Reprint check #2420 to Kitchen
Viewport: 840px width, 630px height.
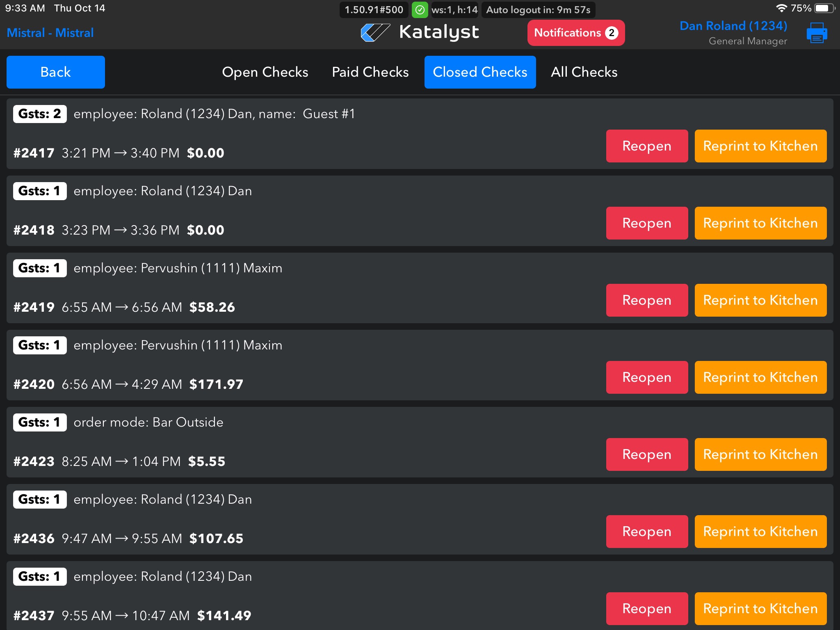coord(760,377)
